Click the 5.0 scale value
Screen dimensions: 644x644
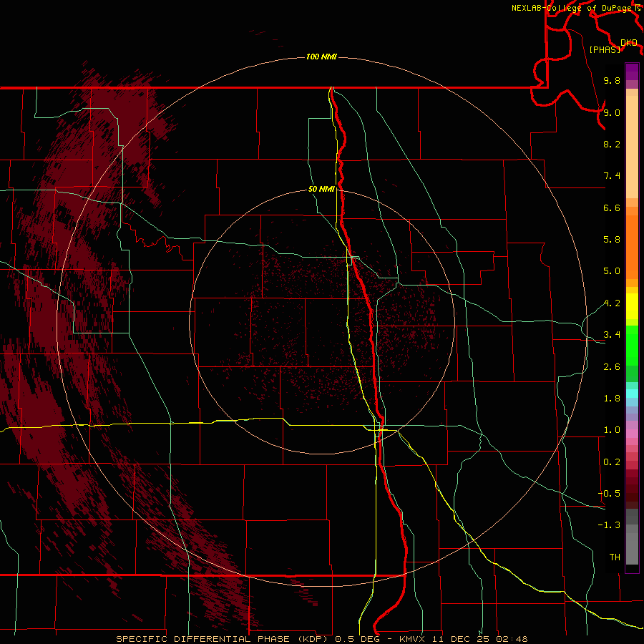[x=612, y=271]
